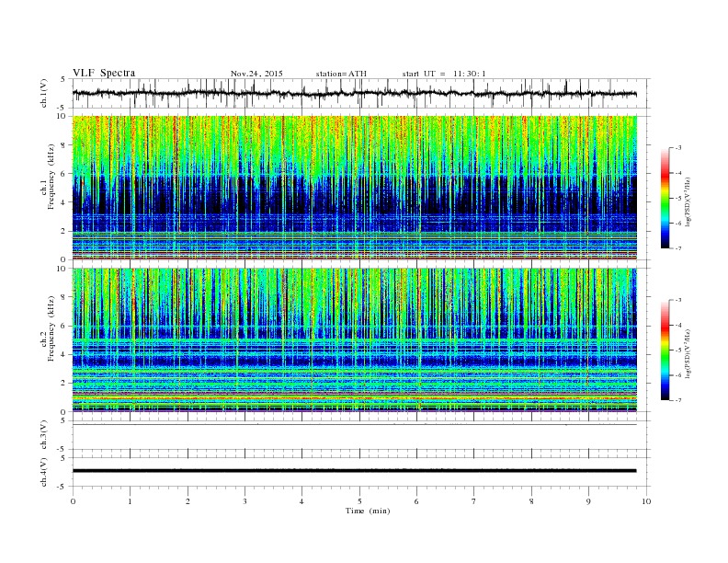Click the "8" kHz tick of ch.1 spectrogram
This screenshot has height=563, width=728.
point(63,145)
